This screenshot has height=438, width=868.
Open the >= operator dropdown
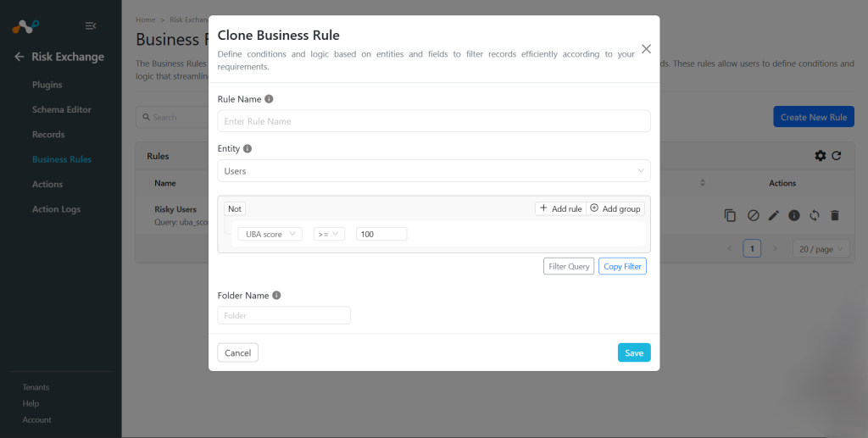[329, 234]
